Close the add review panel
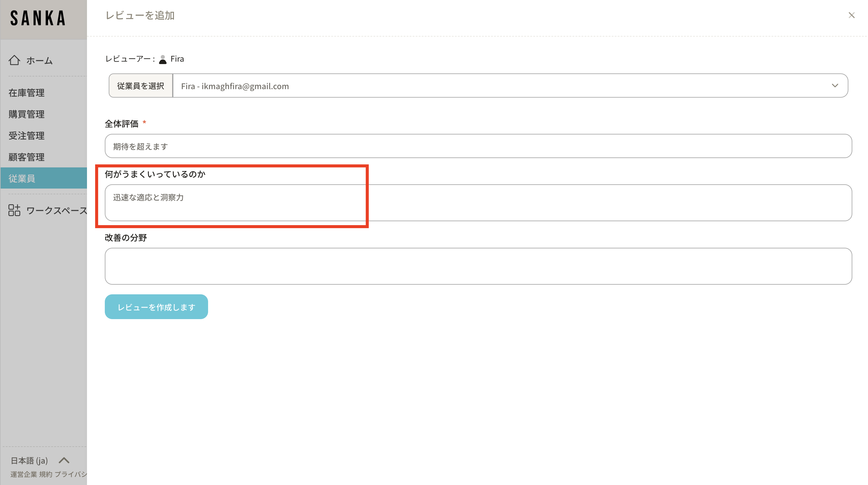This screenshot has width=868, height=485. click(x=851, y=15)
